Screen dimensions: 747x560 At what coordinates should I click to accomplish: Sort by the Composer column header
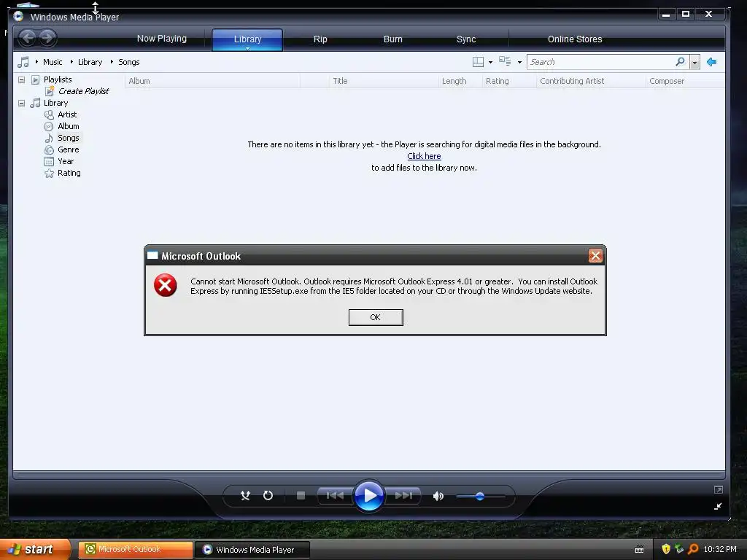tap(685, 81)
